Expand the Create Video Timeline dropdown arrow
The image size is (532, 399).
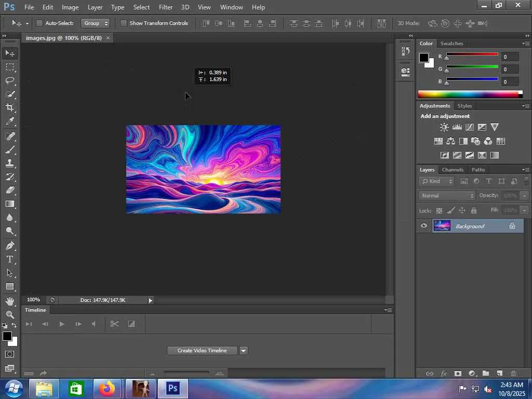(x=243, y=351)
